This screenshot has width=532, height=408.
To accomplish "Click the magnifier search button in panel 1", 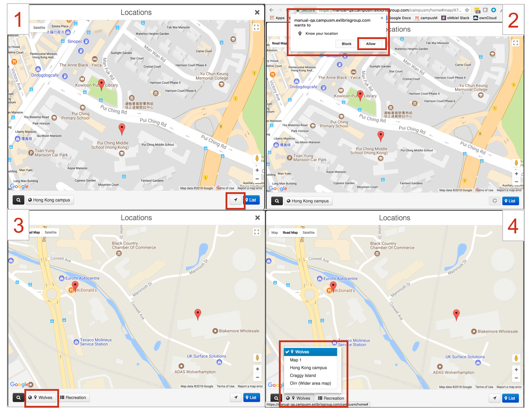I will [18, 200].
